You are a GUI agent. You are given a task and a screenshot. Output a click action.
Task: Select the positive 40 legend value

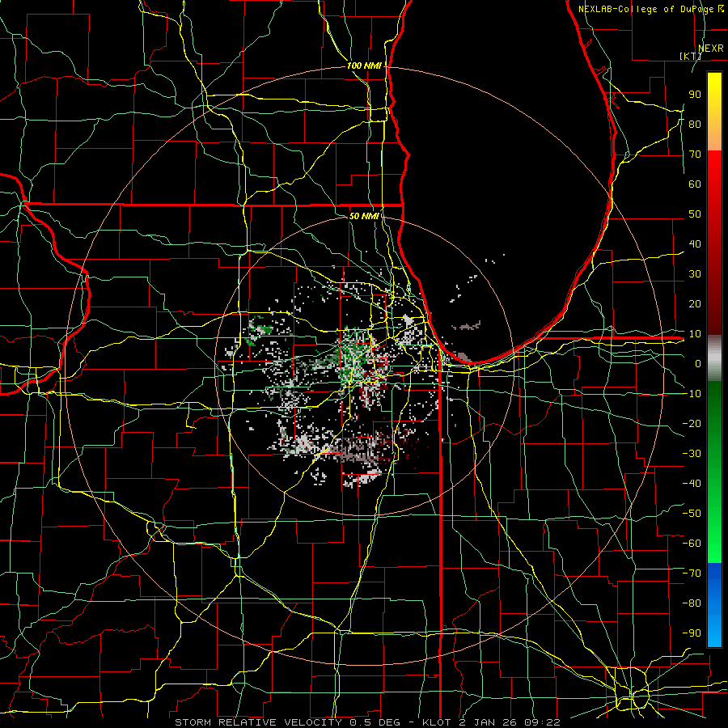(x=695, y=244)
